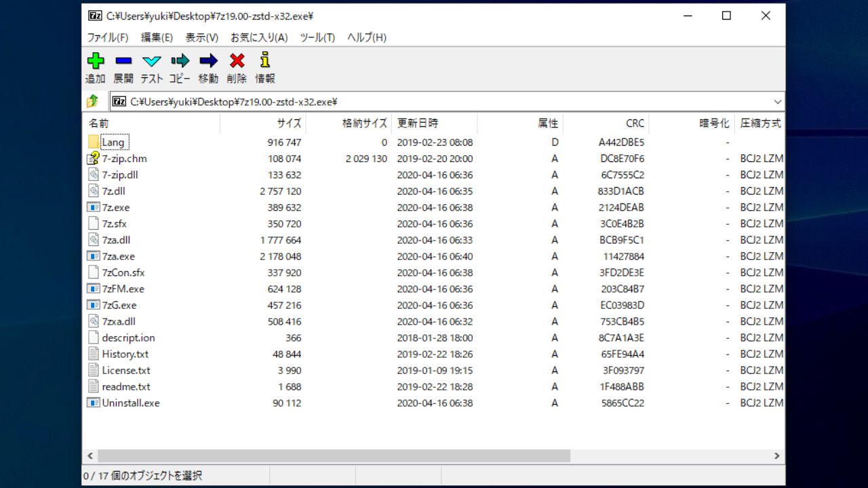Sort by the 圧縮方式 column header
The image size is (868, 488).
click(x=760, y=123)
